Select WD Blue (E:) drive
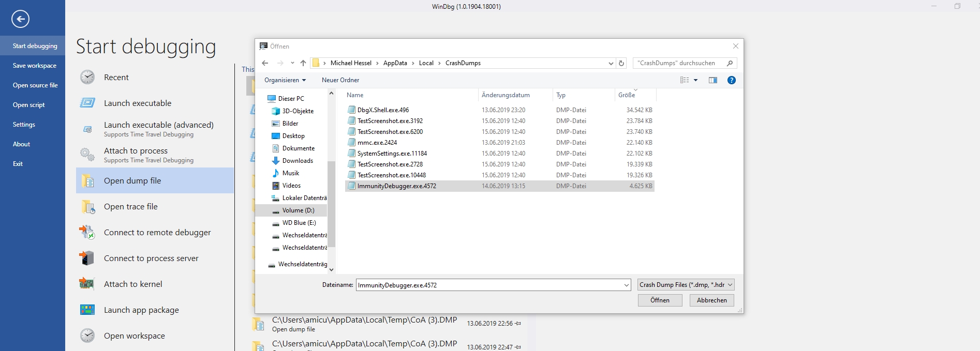Viewport: 980px width, 351px height. tap(294, 223)
